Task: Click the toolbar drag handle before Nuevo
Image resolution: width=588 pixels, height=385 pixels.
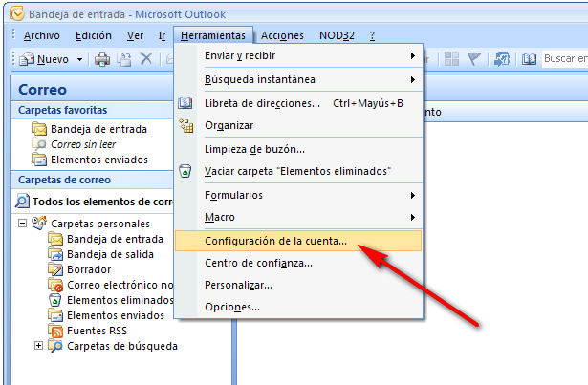Action: pos(13,59)
